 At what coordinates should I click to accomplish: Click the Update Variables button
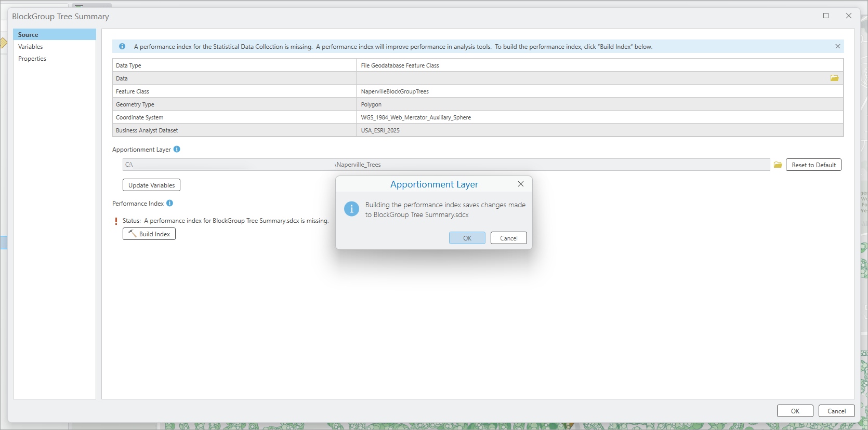152,185
